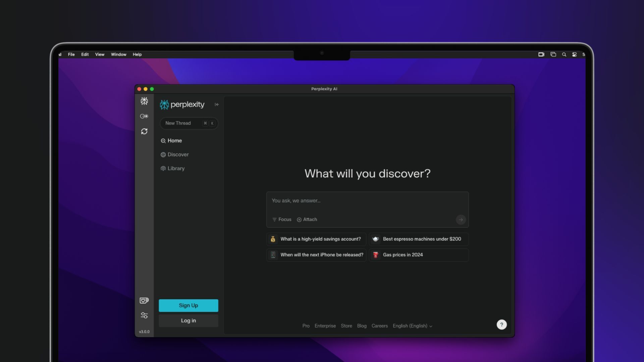Select 'Gas prices in 2024' suggestion
This screenshot has width=644, height=362.
(419, 255)
